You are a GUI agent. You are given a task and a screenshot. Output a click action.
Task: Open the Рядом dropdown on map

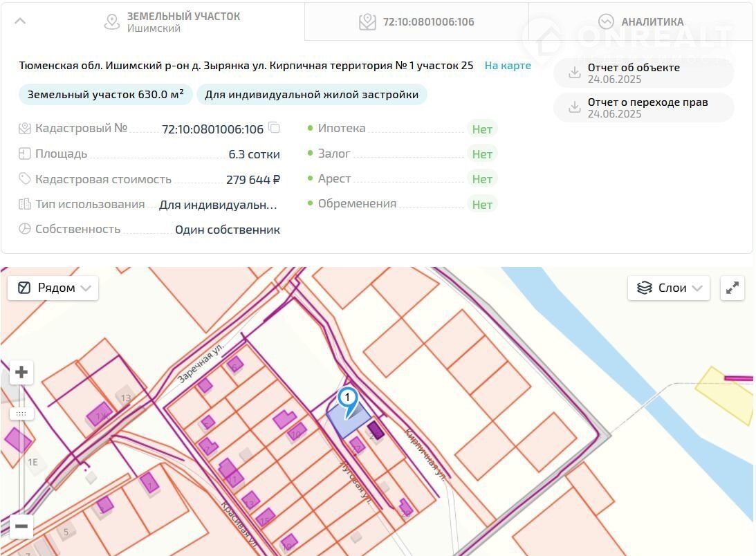pyautogui.click(x=53, y=288)
